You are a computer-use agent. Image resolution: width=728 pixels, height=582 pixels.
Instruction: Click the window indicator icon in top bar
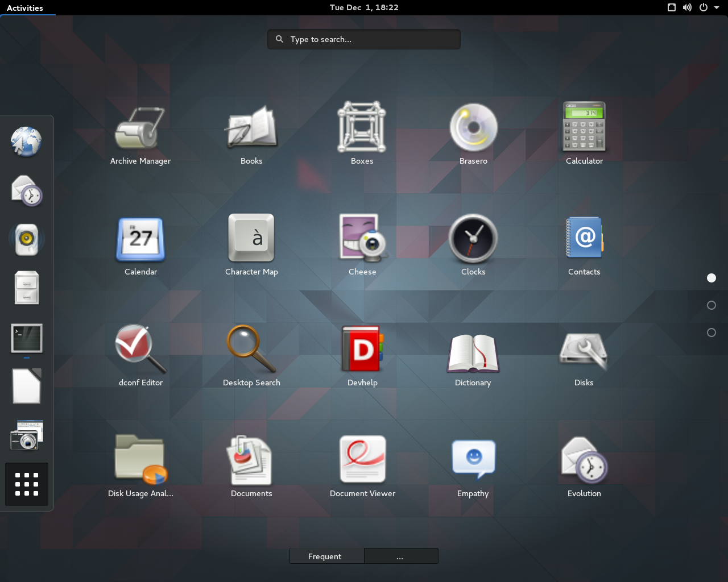coord(672,7)
